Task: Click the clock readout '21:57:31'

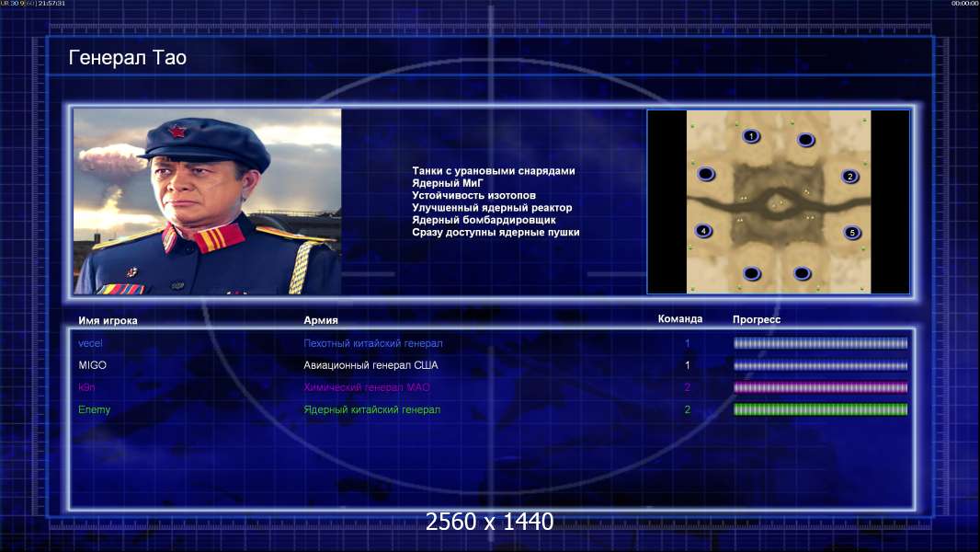Action: tap(51, 3)
